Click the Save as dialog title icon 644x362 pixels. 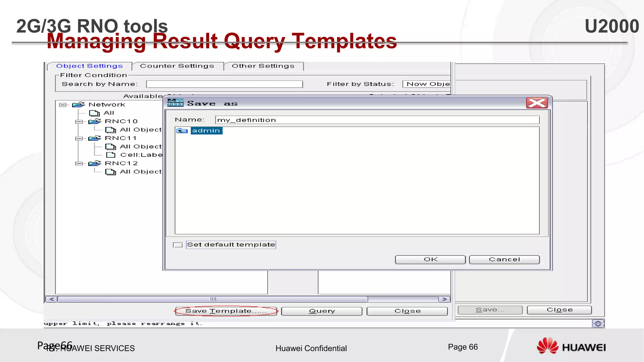[175, 103]
